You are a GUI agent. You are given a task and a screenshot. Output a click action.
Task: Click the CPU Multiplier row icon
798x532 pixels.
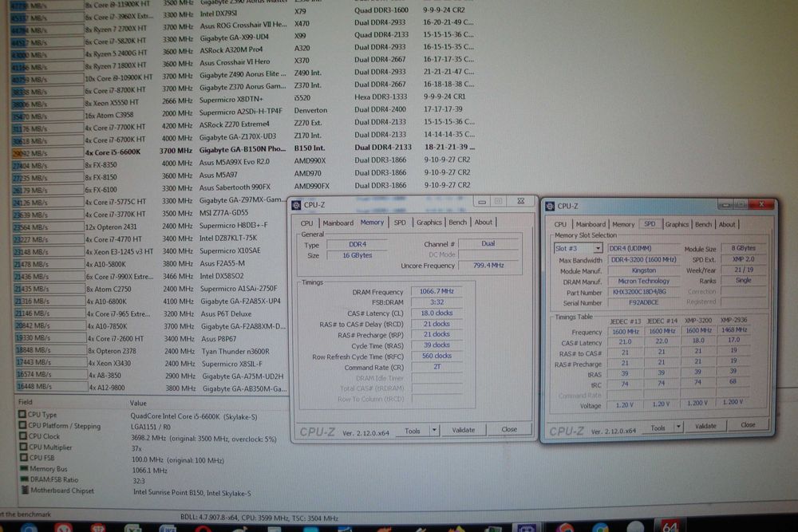click(x=23, y=447)
